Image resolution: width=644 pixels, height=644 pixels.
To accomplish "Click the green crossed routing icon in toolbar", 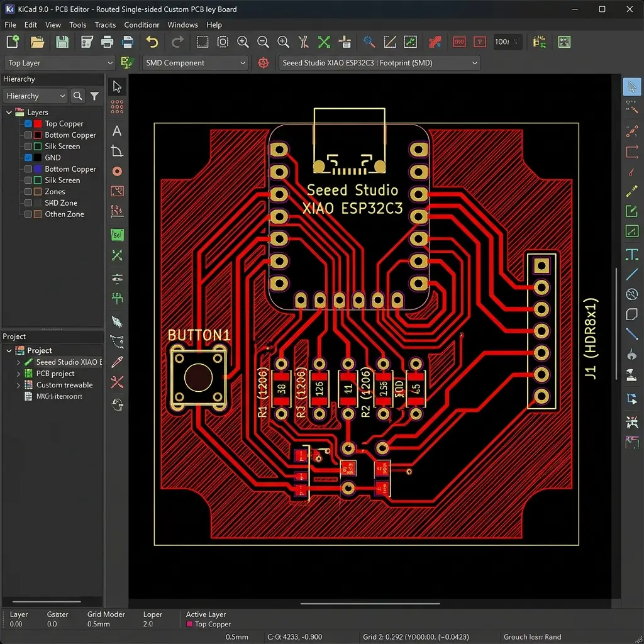I will coord(324,42).
